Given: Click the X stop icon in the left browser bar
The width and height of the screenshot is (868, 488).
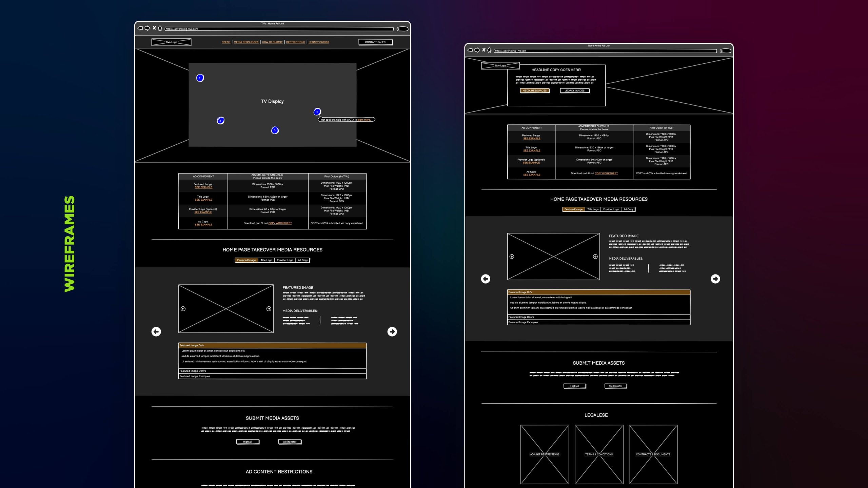Looking at the screenshot, I should (x=154, y=28).
